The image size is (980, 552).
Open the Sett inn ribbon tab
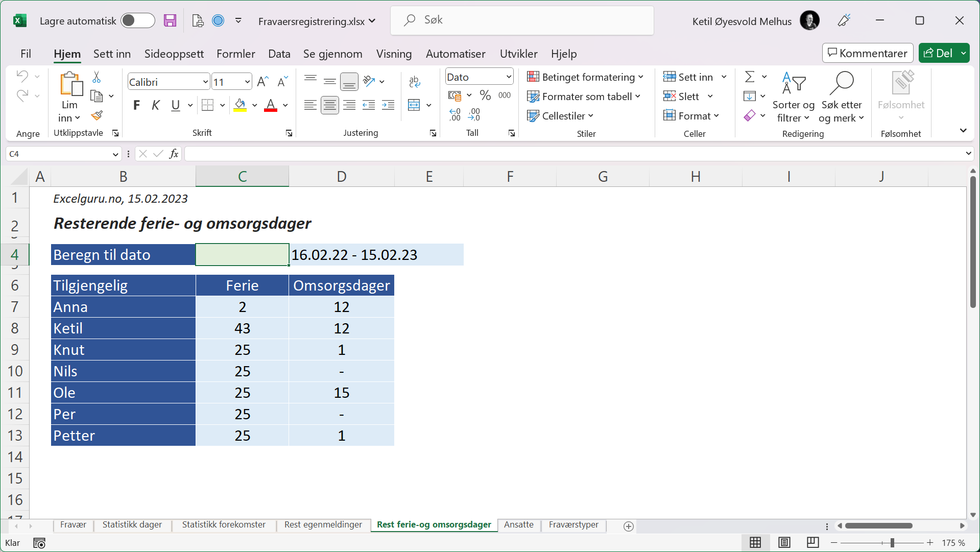coord(112,54)
